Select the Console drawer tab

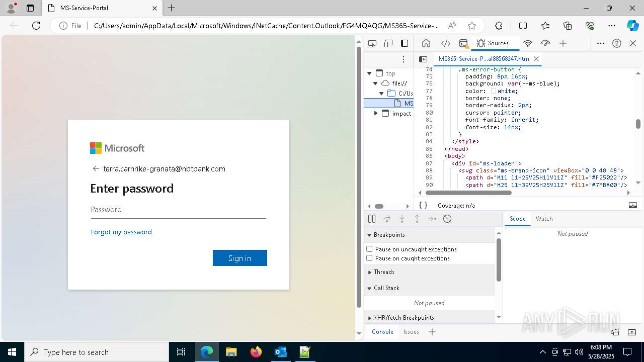[x=382, y=332]
